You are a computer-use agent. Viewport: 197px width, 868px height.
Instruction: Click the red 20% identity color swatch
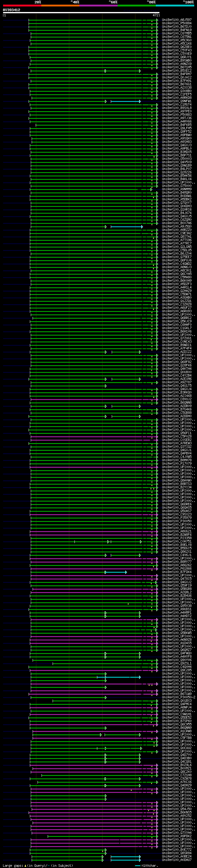(22, 6)
